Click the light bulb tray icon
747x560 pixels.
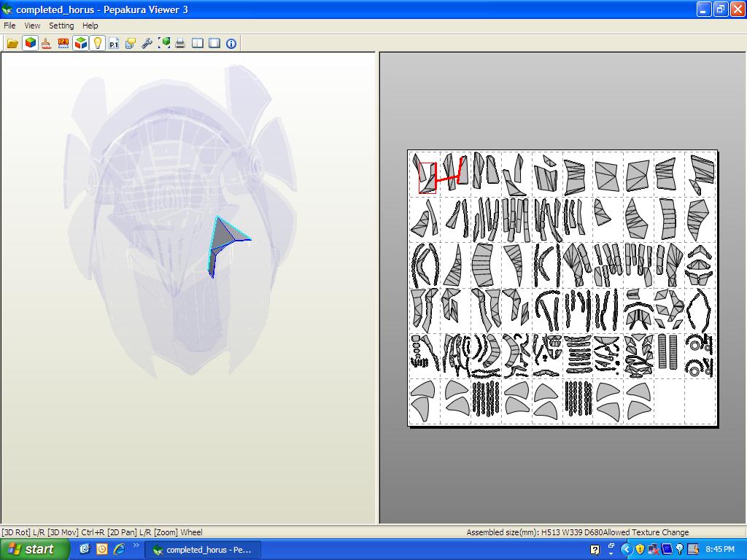coord(680,550)
